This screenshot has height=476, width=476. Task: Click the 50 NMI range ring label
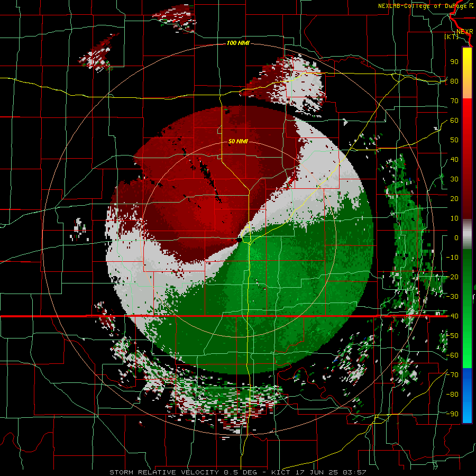(238, 141)
